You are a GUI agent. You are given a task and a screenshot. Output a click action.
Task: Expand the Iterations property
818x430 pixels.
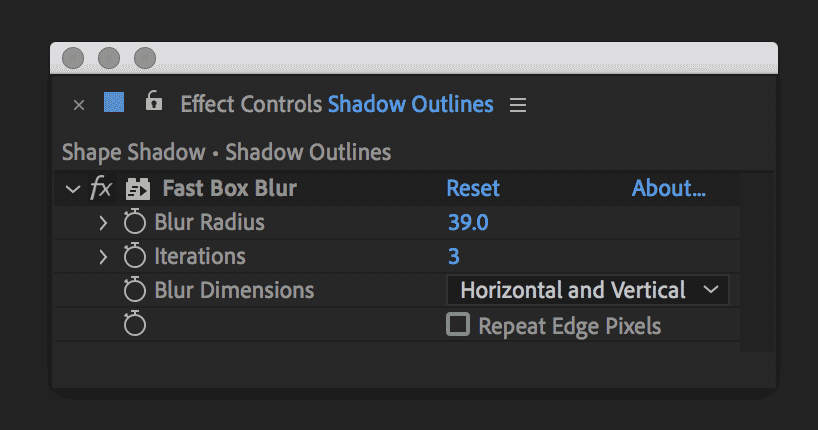pyautogui.click(x=103, y=256)
